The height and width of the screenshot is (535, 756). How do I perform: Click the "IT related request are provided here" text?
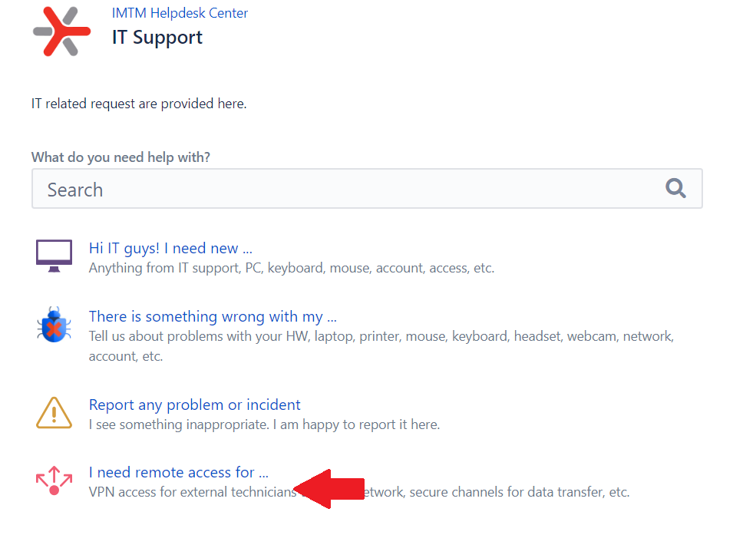(139, 104)
